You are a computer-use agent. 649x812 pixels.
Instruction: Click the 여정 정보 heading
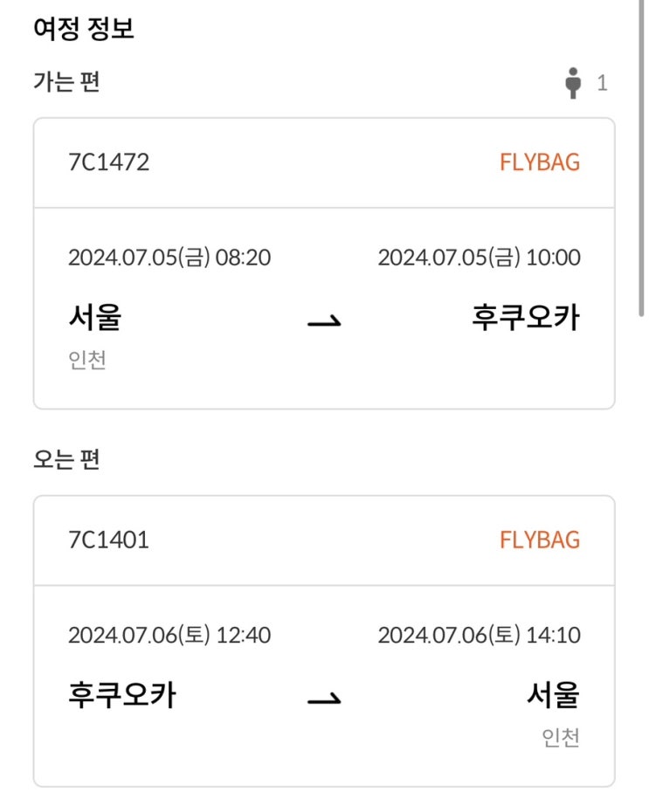(83, 29)
